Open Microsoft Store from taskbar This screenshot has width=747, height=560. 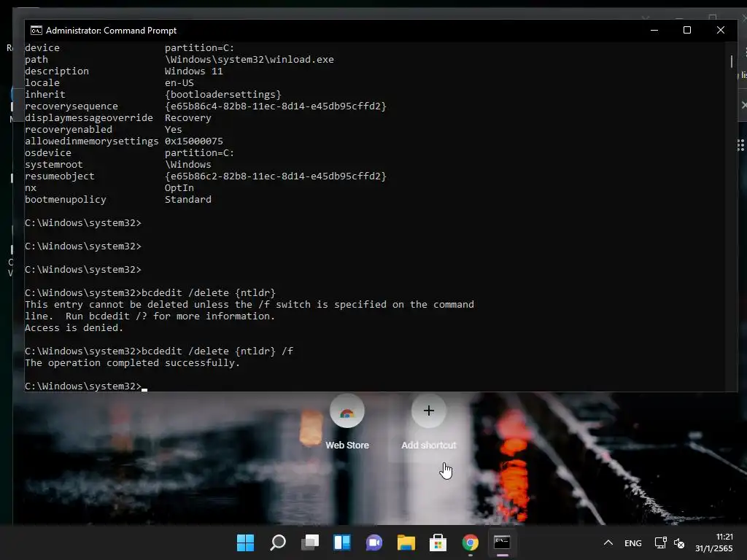438,542
